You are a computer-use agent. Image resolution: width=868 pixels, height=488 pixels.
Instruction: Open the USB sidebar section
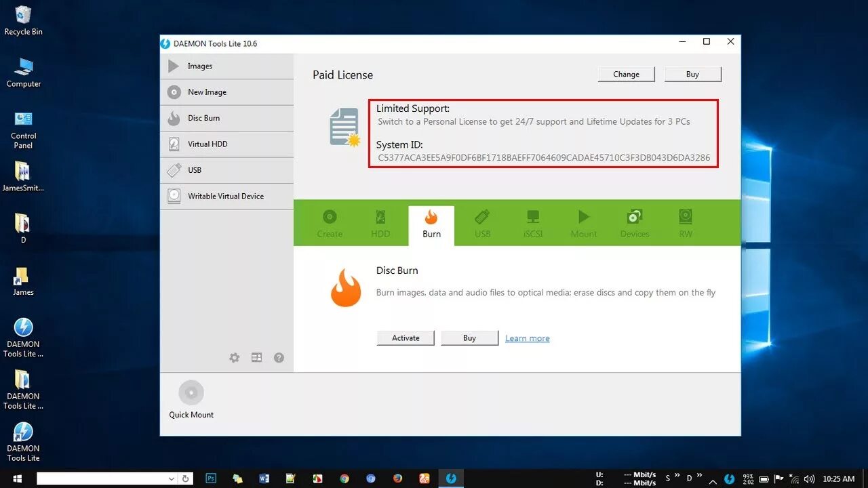pos(226,170)
